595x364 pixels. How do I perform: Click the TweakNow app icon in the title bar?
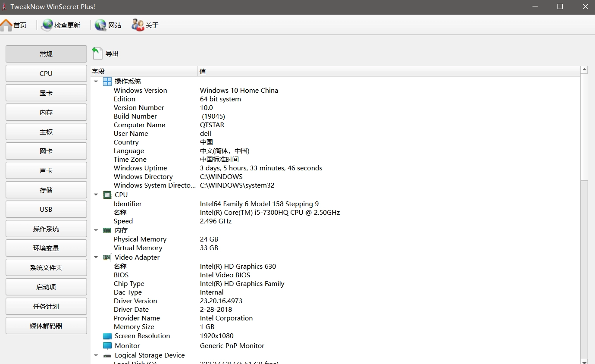pyautogui.click(x=4, y=6)
